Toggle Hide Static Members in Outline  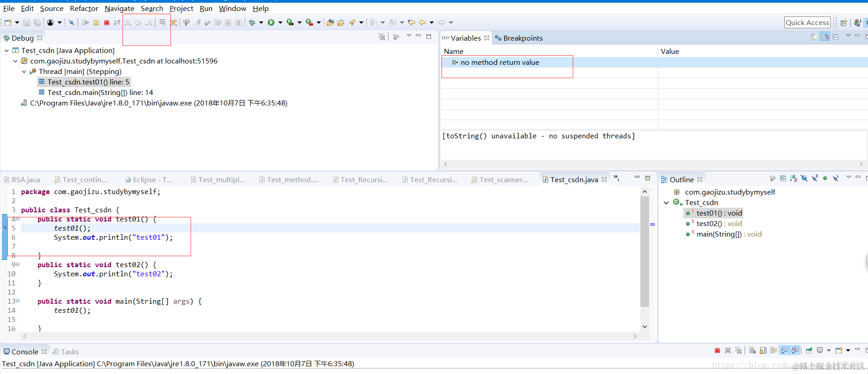815,179
